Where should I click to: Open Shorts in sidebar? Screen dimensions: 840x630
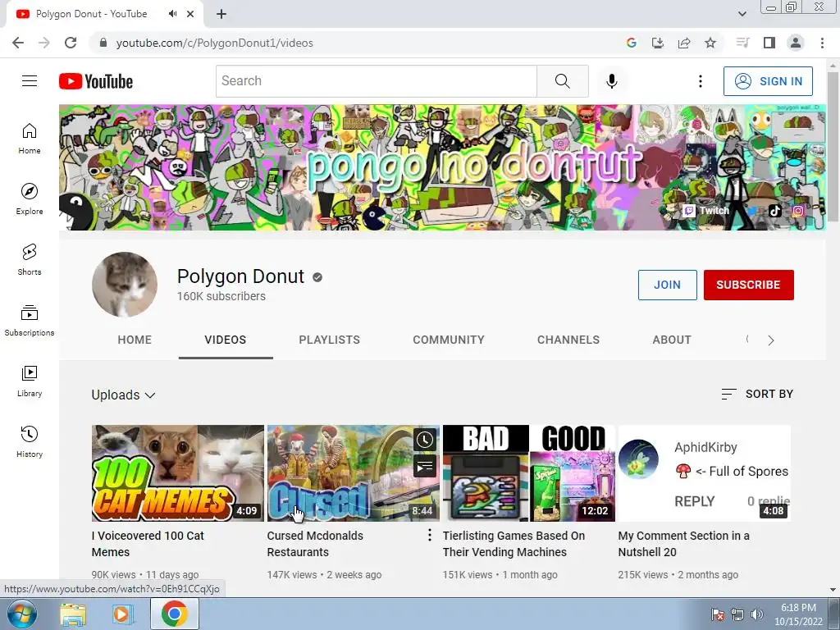tap(30, 259)
